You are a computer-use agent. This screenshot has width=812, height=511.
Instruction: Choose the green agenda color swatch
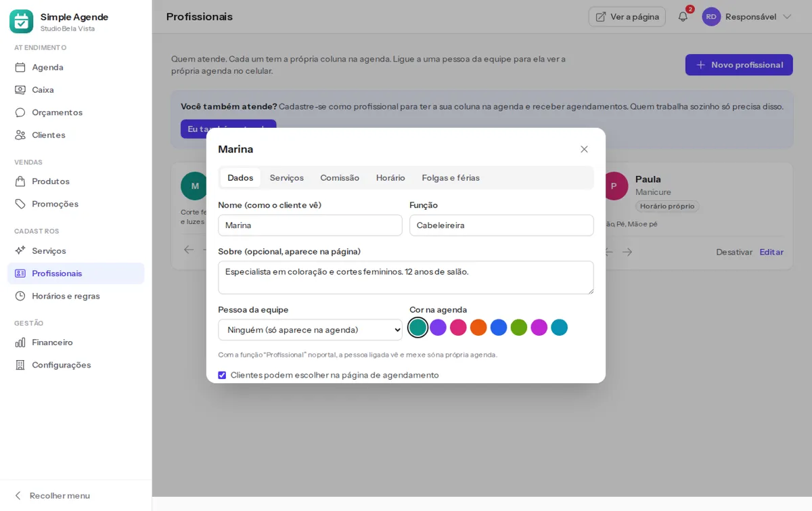(x=519, y=328)
